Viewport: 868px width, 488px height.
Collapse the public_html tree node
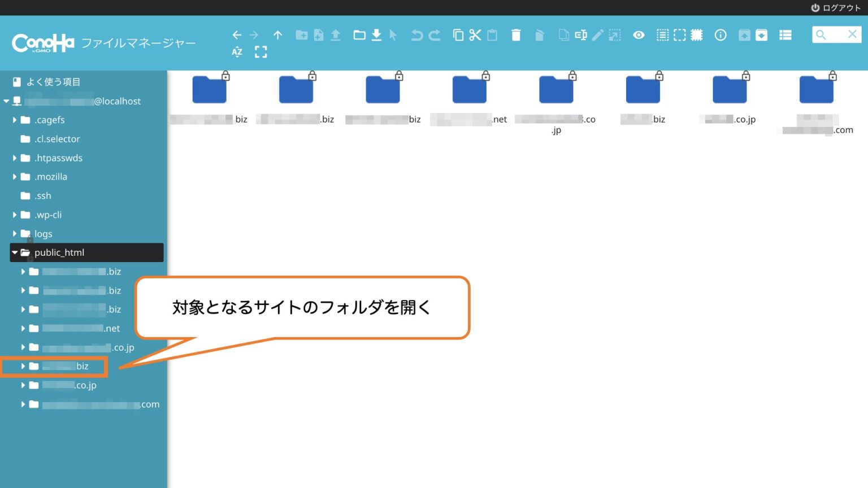(x=15, y=252)
